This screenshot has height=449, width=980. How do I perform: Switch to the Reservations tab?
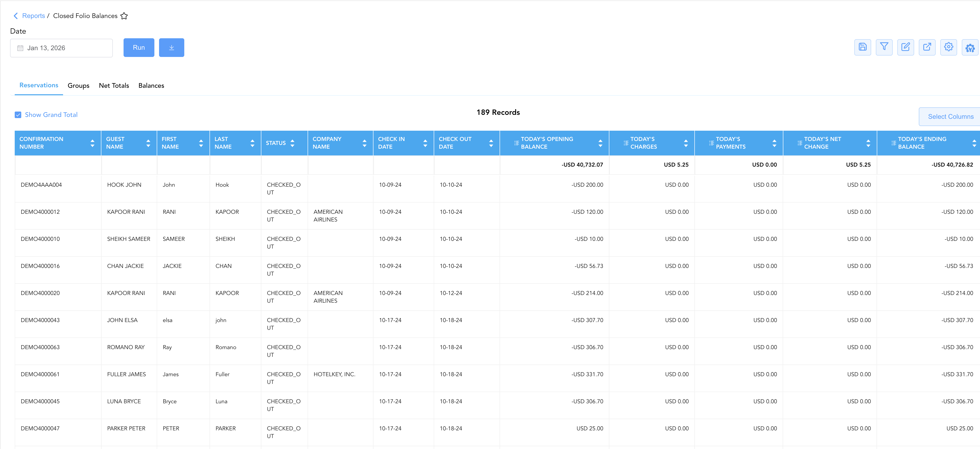(39, 86)
